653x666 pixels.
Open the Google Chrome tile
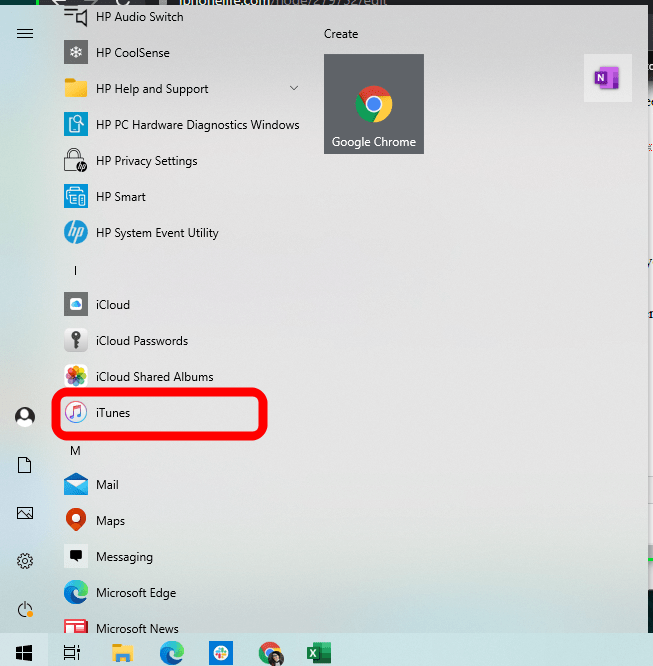[x=374, y=104]
